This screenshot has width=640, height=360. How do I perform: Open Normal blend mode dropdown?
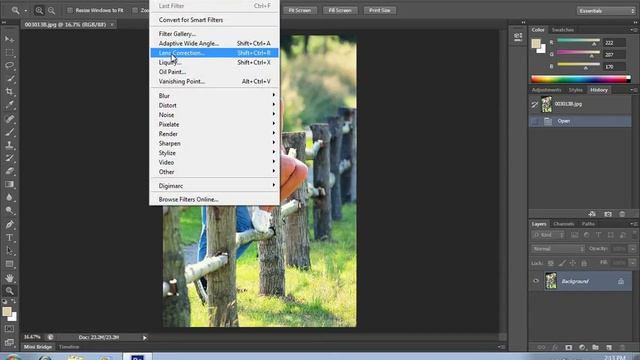click(558, 249)
